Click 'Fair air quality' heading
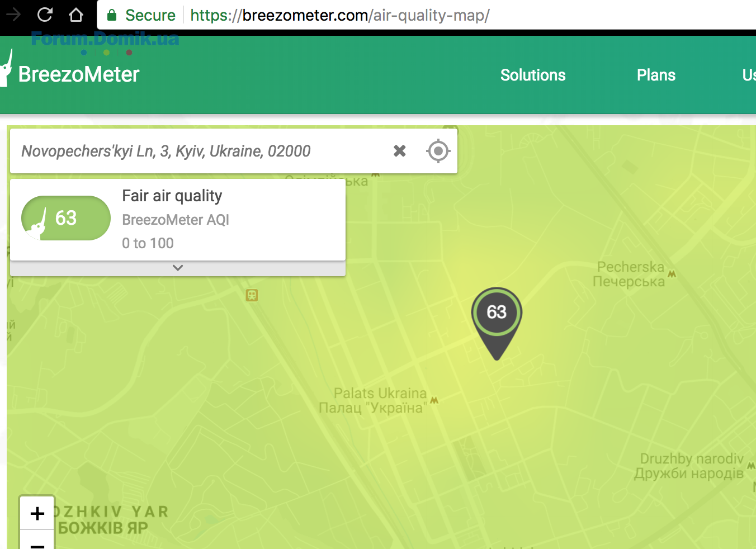The width and height of the screenshot is (756, 549). point(172,196)
